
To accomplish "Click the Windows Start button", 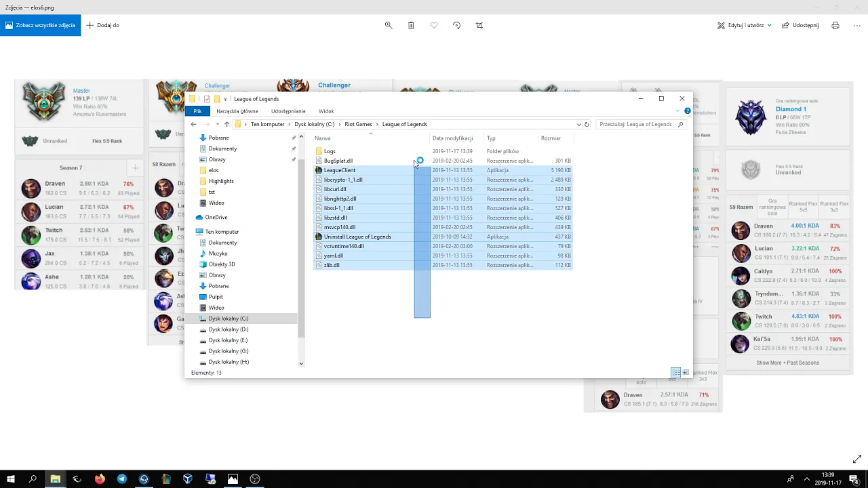I will pos(11,479).
